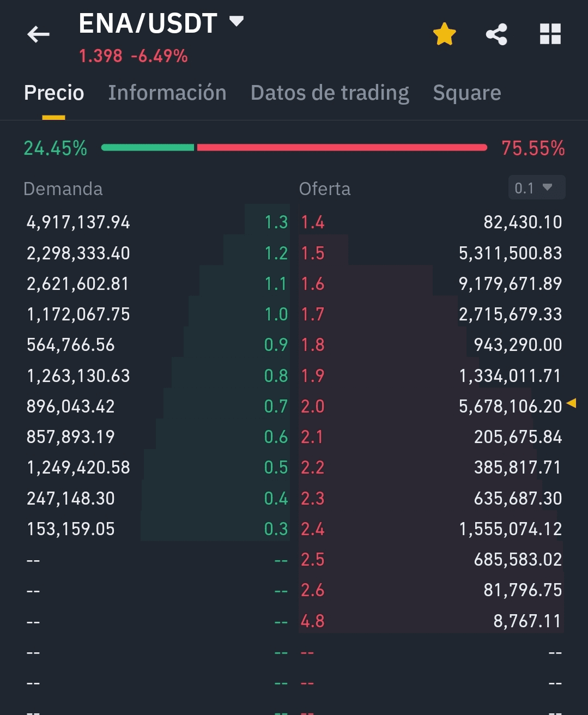
Task: Click the red offer ratio bar
Action: [x=342, y=148]
